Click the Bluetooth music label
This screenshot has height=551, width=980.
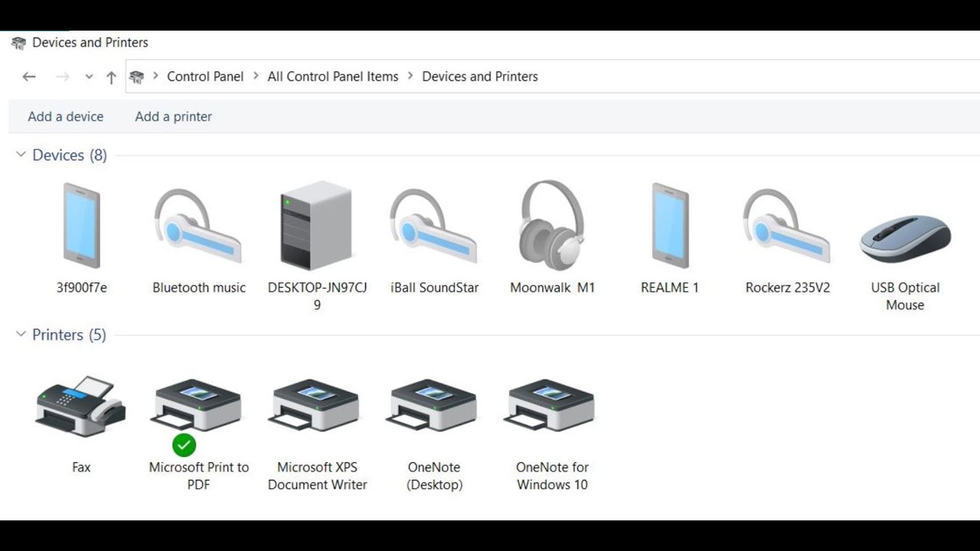[199, 288]
